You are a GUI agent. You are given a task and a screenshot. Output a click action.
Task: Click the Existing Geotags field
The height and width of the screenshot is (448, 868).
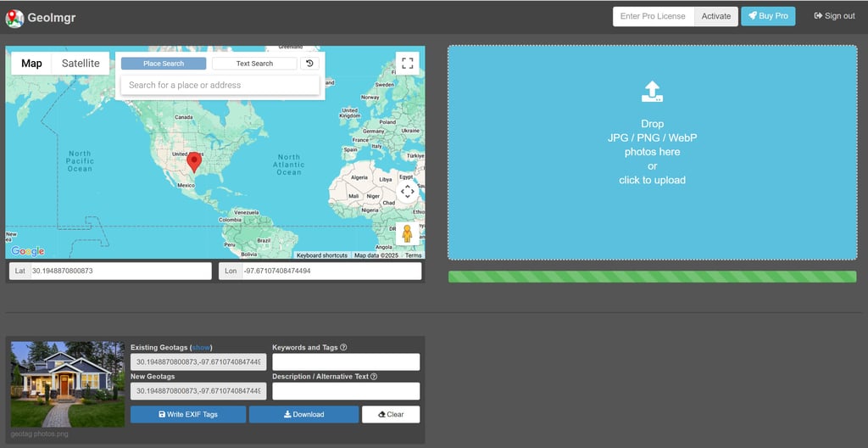tap(198, 362)
